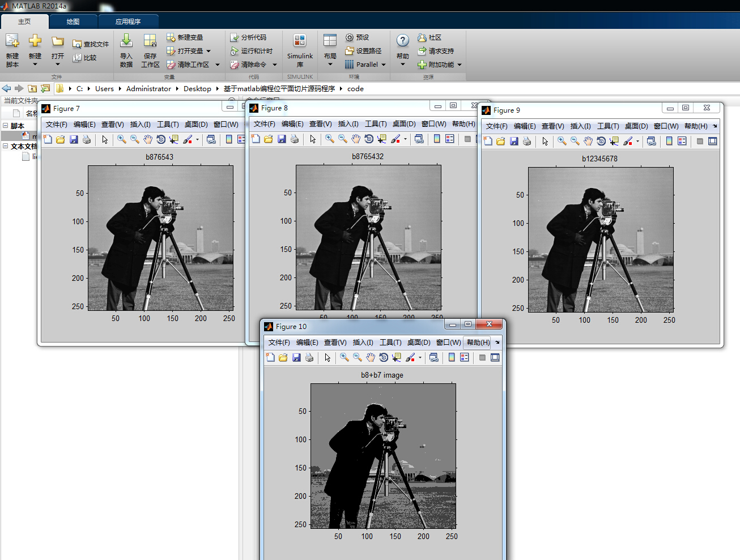740x560 pixels.
Task: Click Show Plot Tools icon in Figure 10
Action: pos(495,357)
